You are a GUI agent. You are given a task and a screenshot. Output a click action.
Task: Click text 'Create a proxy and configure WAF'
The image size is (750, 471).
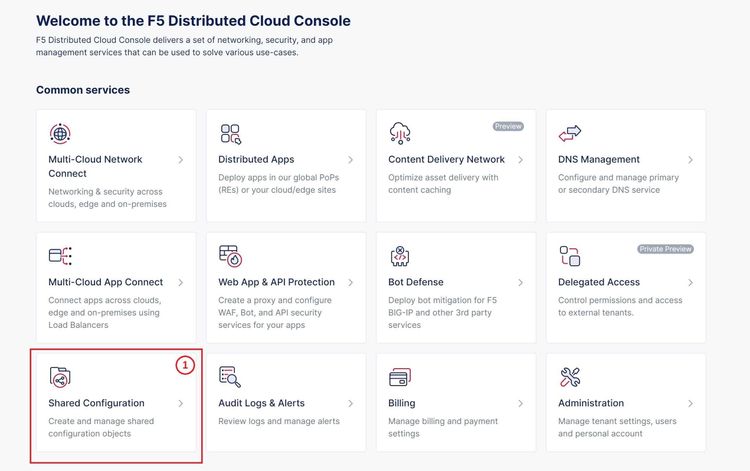(x=275, y=312)
